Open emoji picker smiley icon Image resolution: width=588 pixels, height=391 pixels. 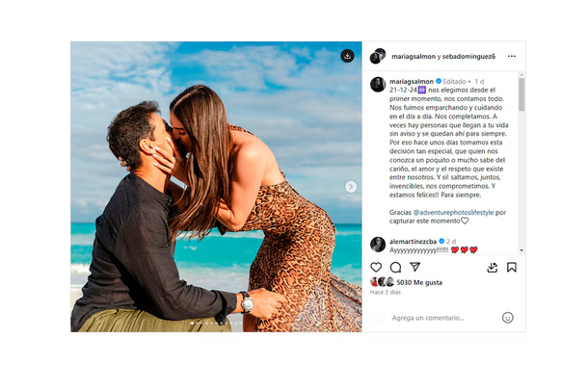(x=507, y=318)
